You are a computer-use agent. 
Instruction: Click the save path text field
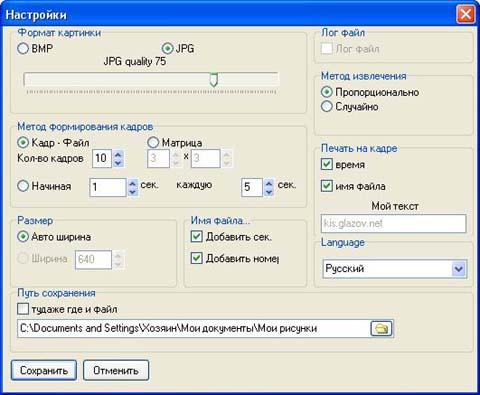click(194, 328)
